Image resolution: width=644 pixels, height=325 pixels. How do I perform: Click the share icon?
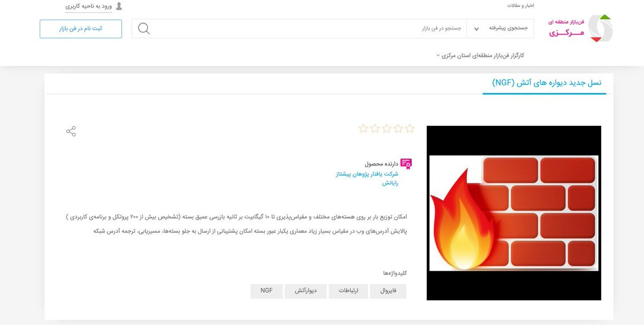click(x=71, y=131)
